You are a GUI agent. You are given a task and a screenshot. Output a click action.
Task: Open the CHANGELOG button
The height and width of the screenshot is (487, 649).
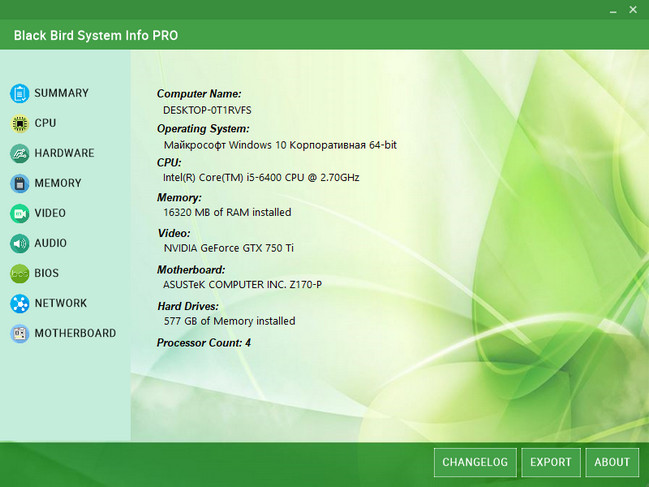(475, 462)
